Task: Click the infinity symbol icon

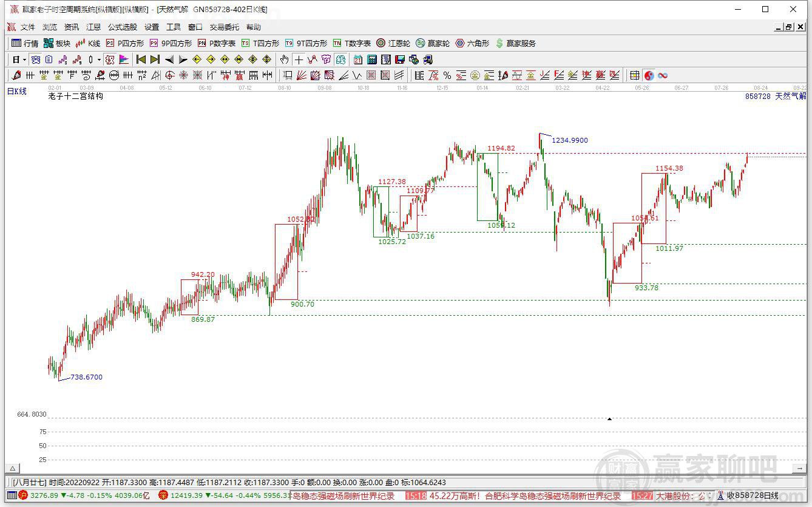Action: [663, 75]
